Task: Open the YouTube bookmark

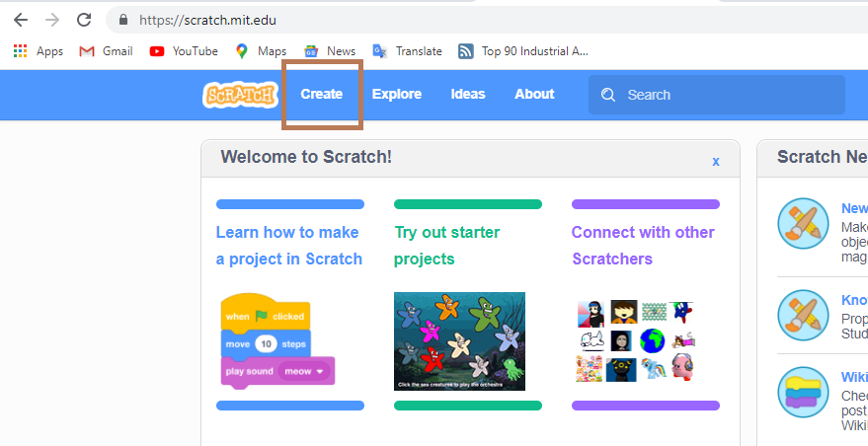Action: [184, 51]
